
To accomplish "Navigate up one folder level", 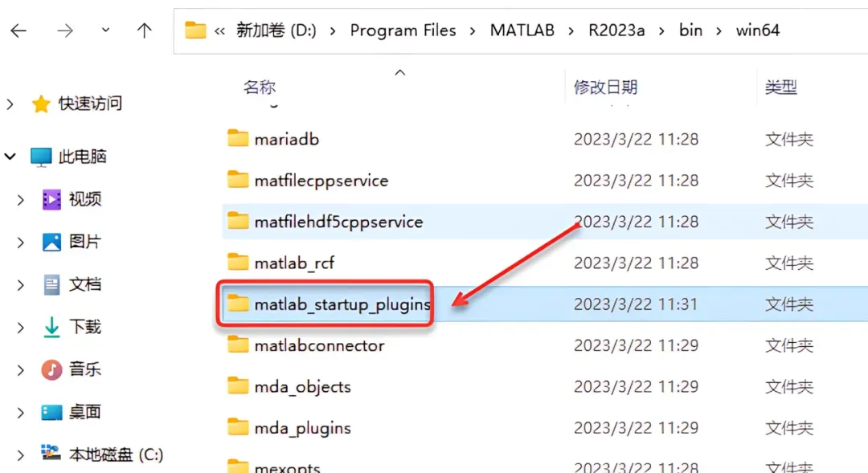I will (144, 31).
